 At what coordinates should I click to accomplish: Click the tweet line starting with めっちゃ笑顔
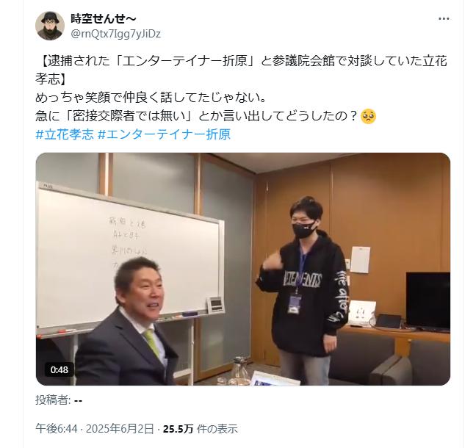(x=151, y=98)
